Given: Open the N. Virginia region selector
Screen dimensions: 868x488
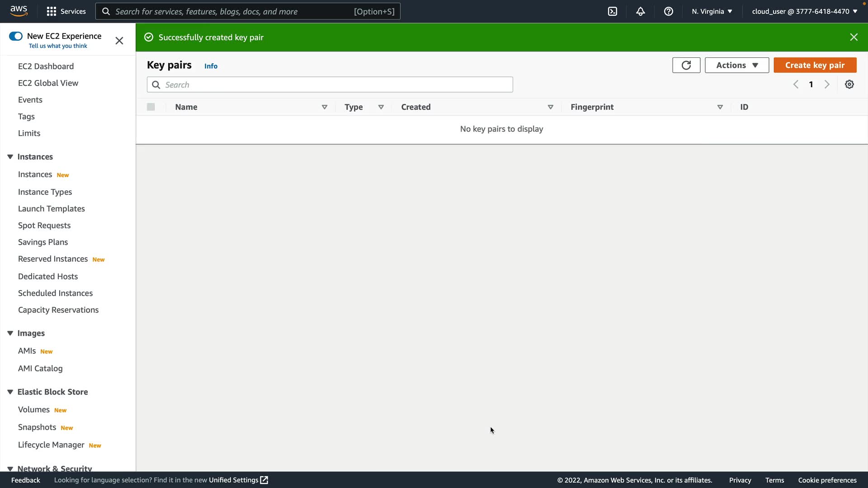Looking at the screenshot, I should 712,11.
